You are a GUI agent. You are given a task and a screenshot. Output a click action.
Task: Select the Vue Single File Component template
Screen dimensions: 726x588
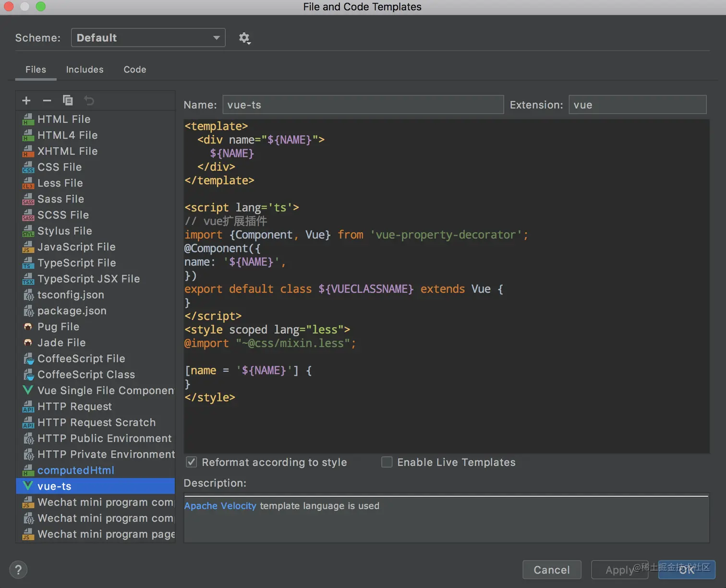[x=105, y=391]
